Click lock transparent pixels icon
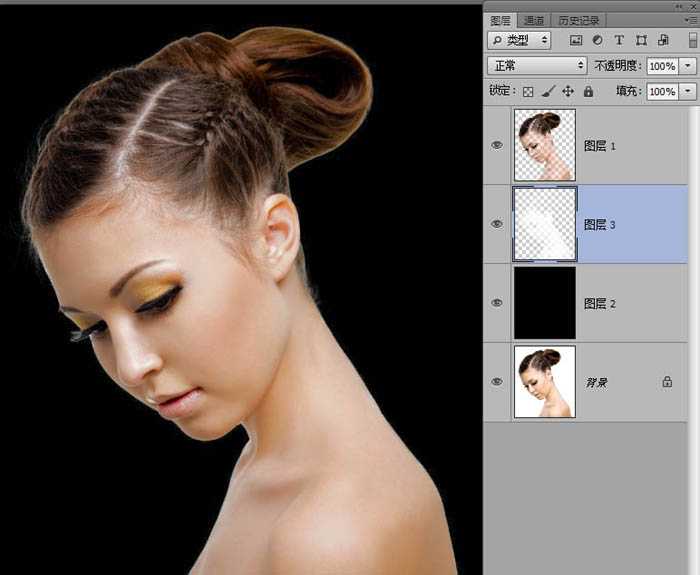The width and height of the screenshot is (700, 575). point(529,91)
